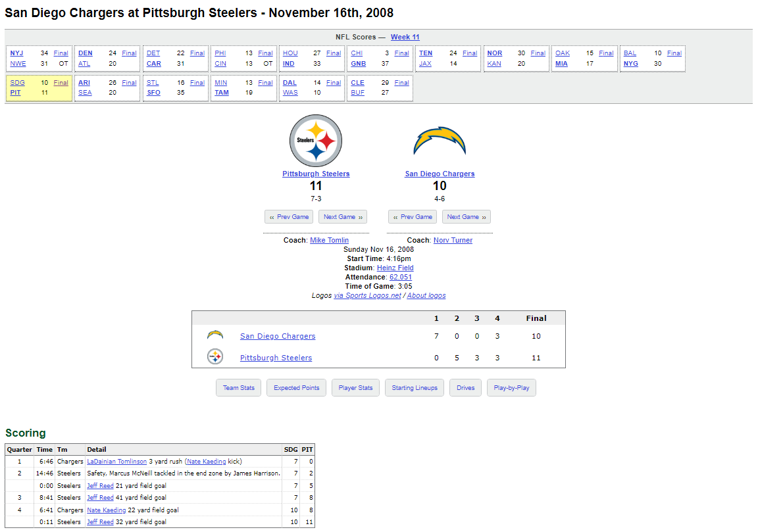This screenshot has height=532, width=758.
Task: Open Final link for NYJ-NWE game
Action: click(61, 53)
